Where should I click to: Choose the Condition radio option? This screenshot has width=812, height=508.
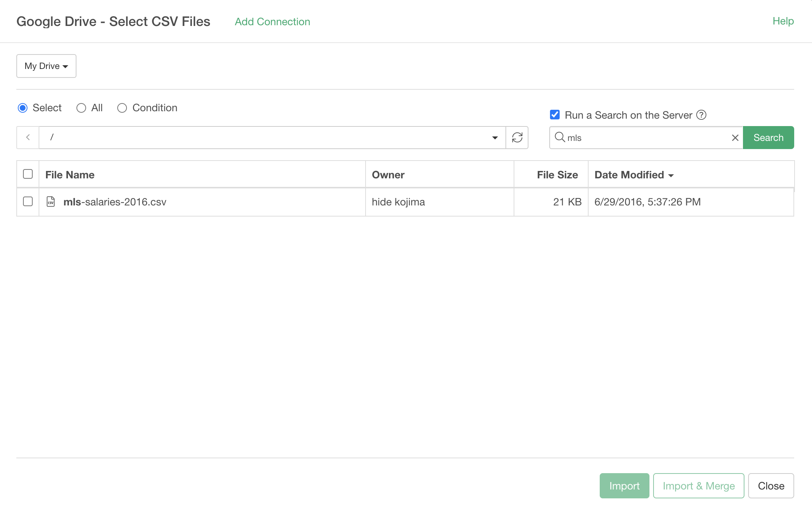[x=122, y=108]
